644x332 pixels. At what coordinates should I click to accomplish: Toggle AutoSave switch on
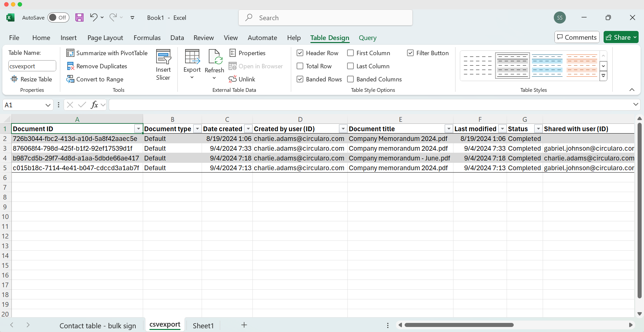58,18
